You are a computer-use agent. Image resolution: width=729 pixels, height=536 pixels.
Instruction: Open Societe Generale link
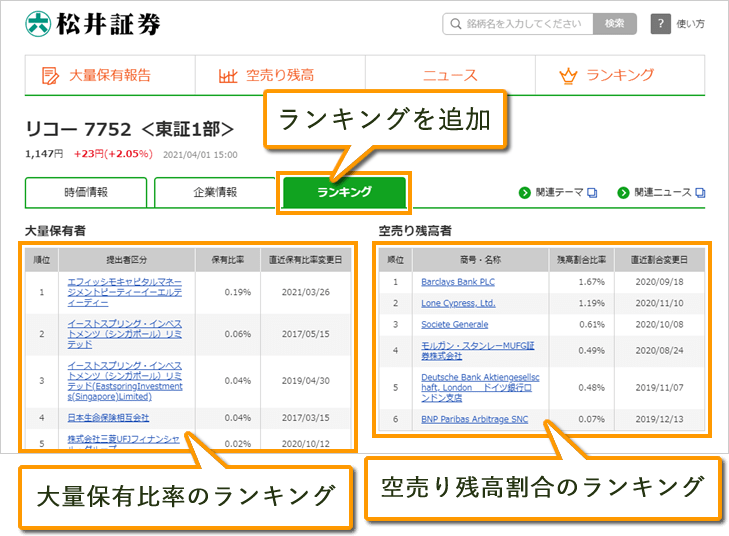click(x=455, y=324)
